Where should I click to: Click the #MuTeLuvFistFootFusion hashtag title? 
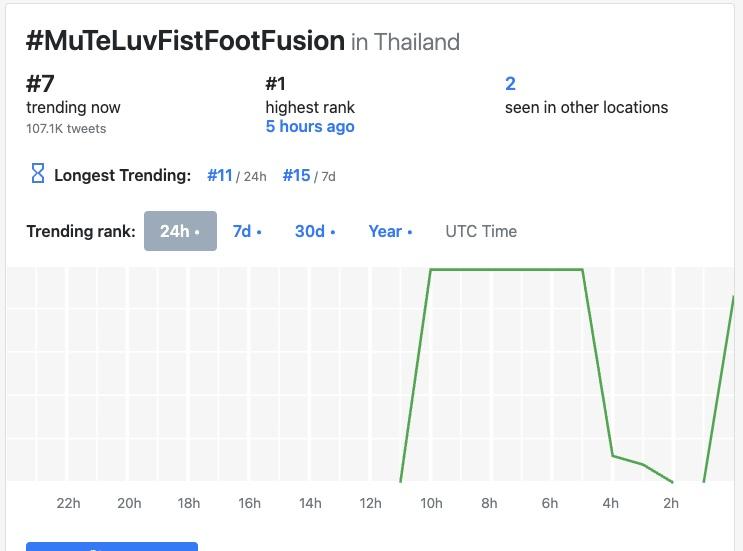185,41
